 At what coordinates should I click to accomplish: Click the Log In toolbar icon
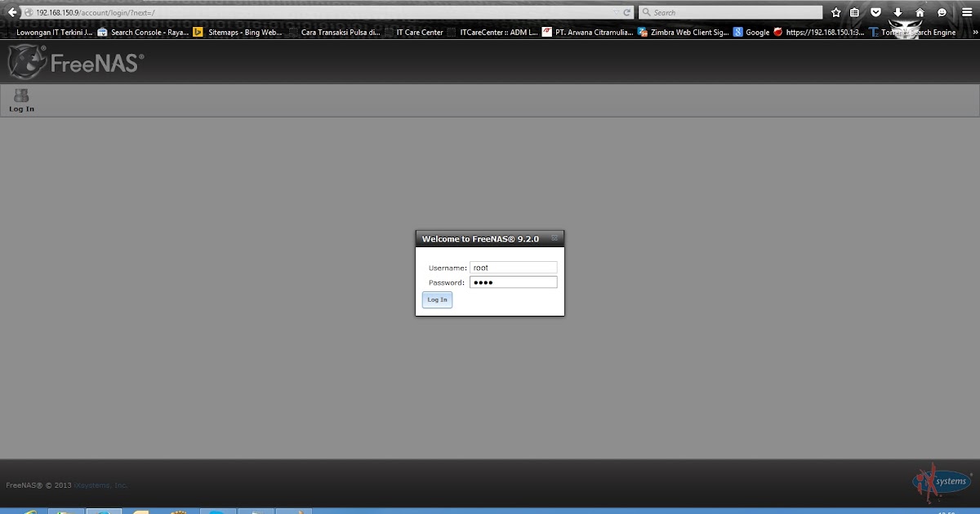(21, 100)
